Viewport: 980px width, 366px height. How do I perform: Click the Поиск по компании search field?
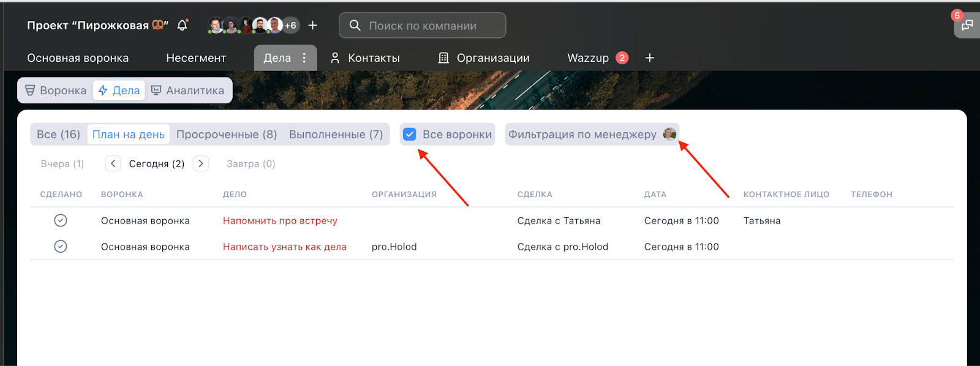423,26
